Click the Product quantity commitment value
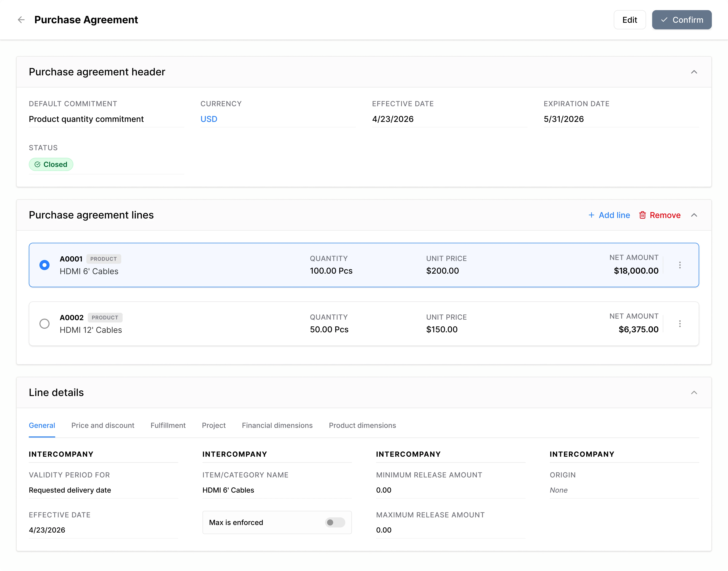 86,119
